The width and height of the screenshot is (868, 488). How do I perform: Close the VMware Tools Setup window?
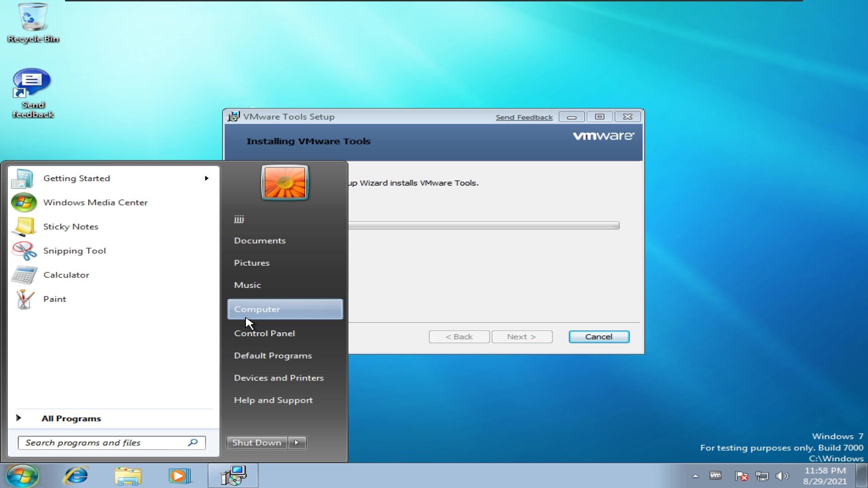pos(627,117)
